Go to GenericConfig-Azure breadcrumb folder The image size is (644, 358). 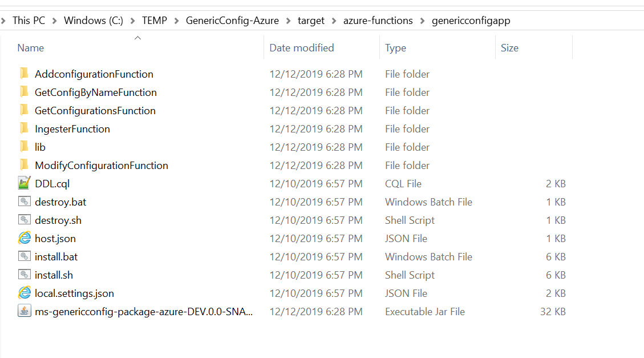[232, 21]
